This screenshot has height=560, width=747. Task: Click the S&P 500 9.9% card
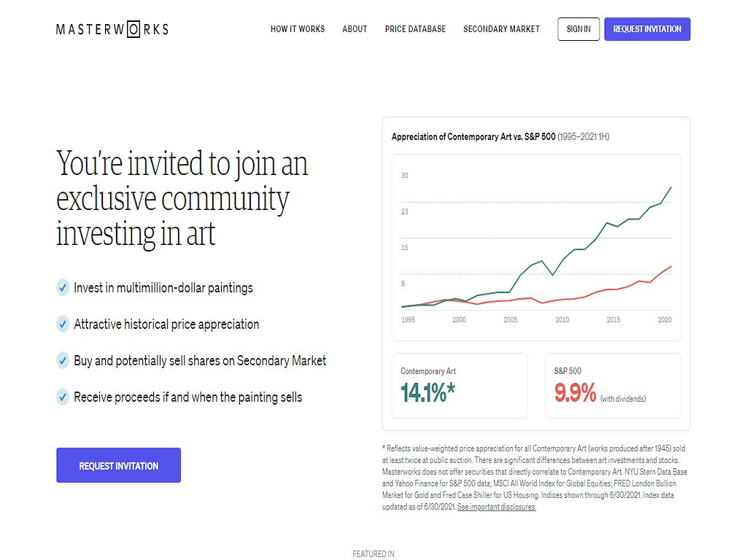point(613,386)
